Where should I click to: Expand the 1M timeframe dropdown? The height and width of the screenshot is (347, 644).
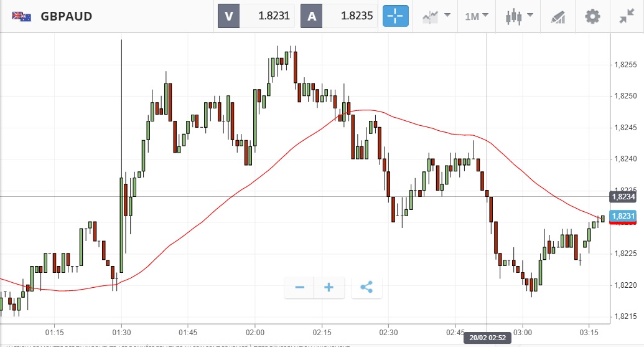click(x=477, y=16)
